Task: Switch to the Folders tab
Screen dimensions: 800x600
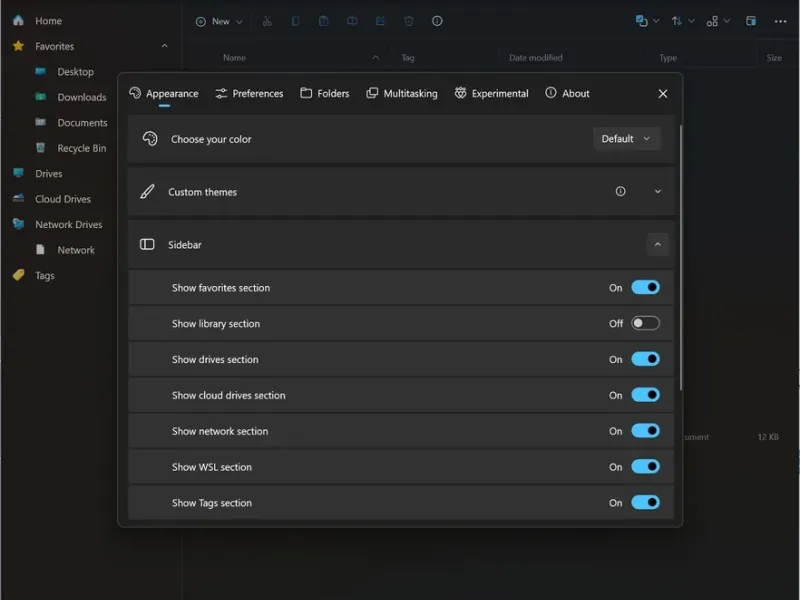Action: click(325, 93)
